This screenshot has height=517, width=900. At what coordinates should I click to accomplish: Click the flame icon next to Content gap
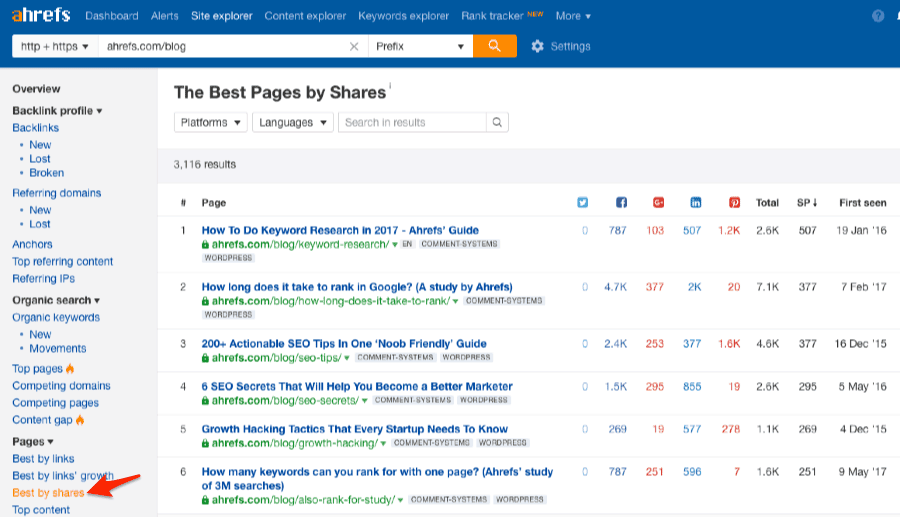pos(80,420)
